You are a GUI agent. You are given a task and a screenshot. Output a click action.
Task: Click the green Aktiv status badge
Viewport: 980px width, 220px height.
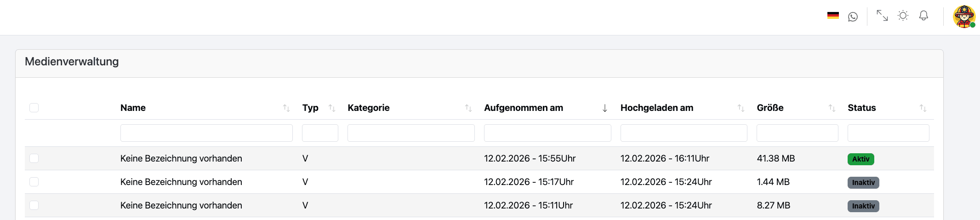(x=860, y=159)
